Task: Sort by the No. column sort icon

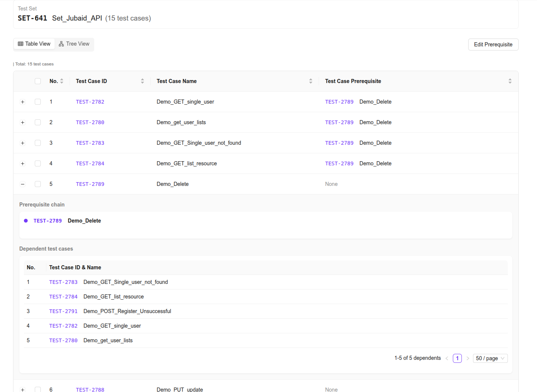Action: [62, 81]
